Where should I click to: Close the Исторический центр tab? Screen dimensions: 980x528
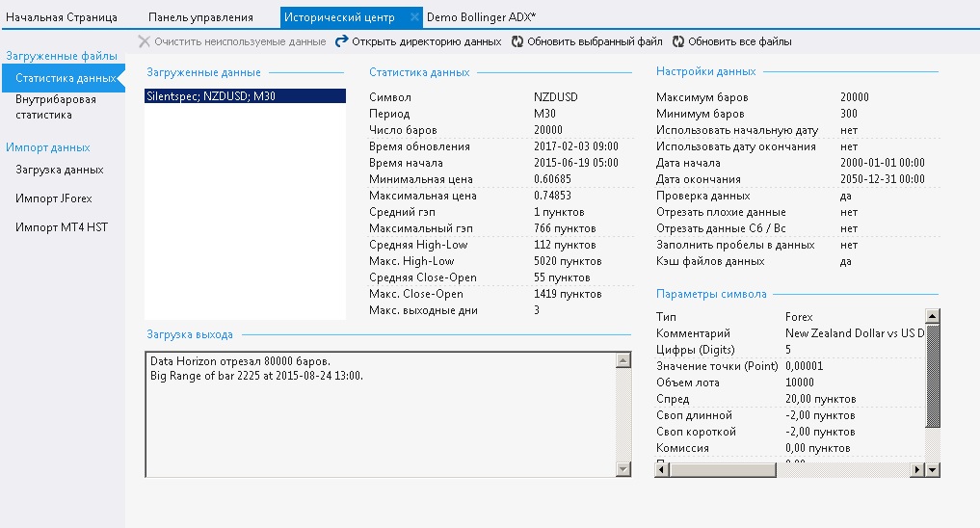(x=414, y=17)
